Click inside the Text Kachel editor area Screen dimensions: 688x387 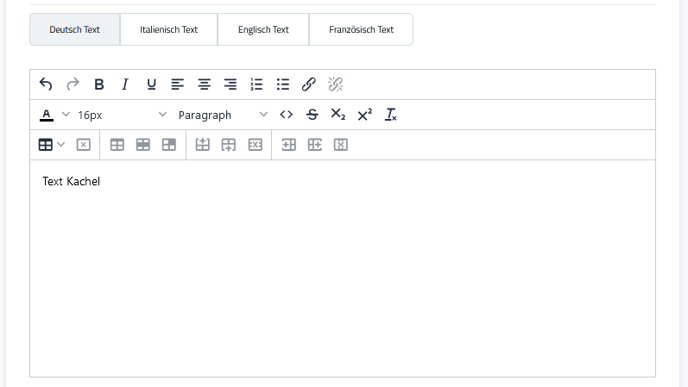[342, 268]
